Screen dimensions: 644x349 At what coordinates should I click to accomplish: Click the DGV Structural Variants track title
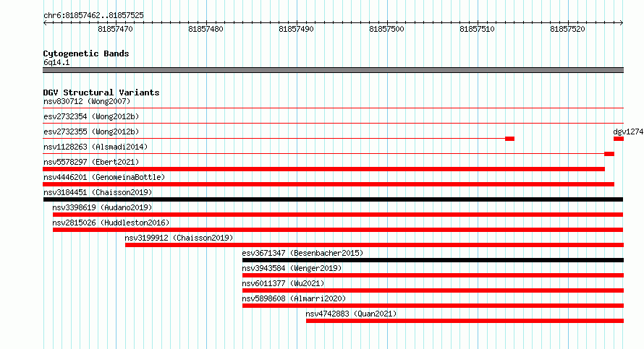pyautogui.click(x=101, y=92)
